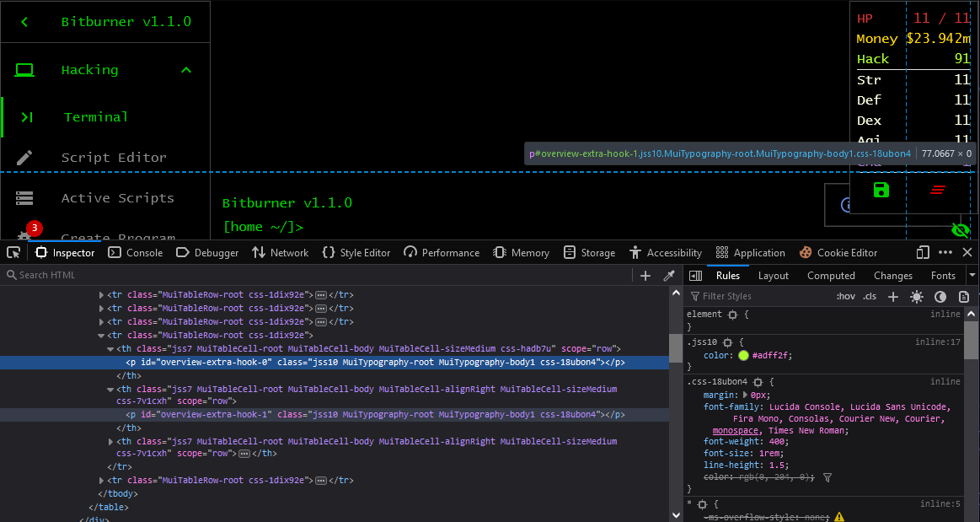Screen dimensions: 980x522
Task: Toggle the :hov pseudo-class panel
Action: pos(845,296)
